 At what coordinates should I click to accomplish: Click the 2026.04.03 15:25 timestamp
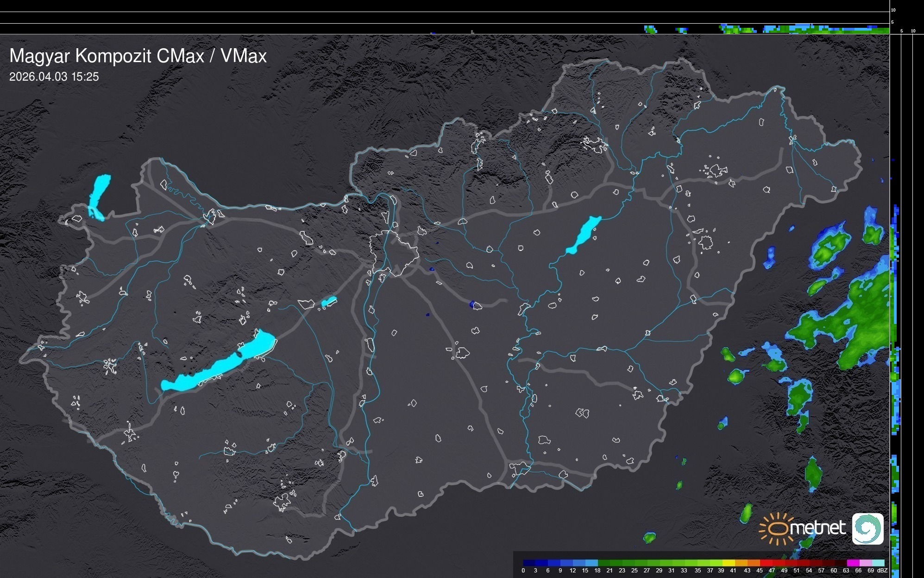tap(54, 77)
